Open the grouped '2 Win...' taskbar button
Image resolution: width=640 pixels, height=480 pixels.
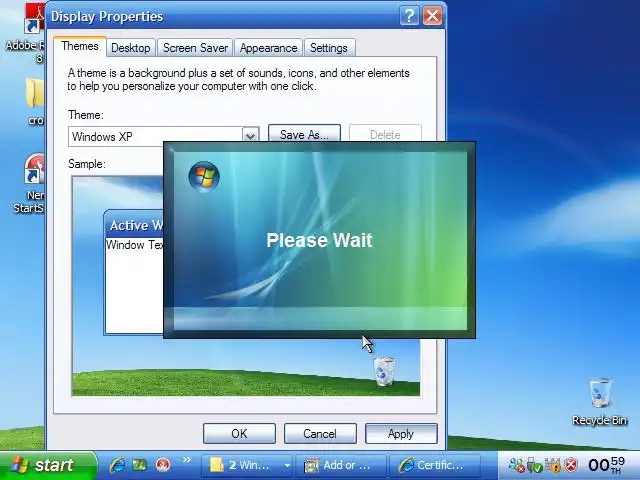pyautogui.click(x=246, y=465)
